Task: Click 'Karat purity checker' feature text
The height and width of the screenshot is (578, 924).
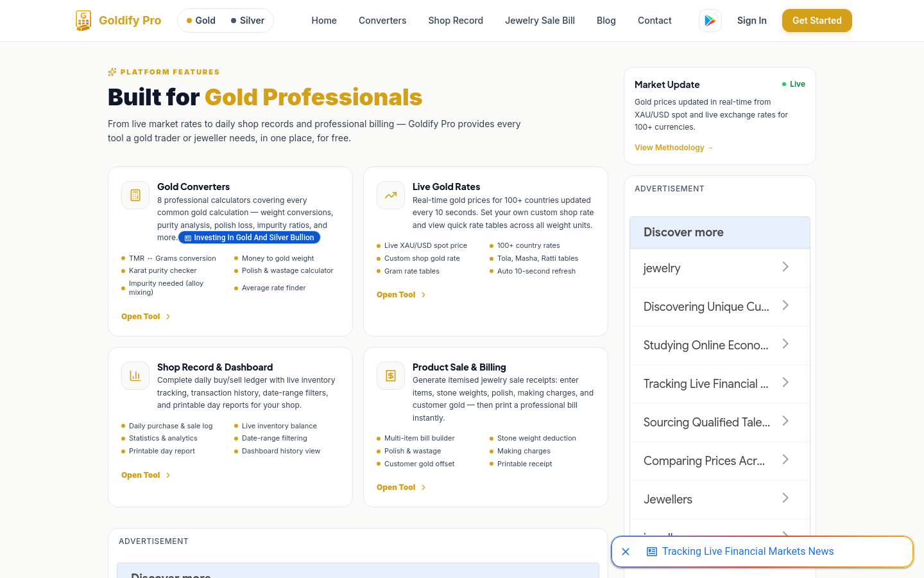Action: [x=163, y=271]
